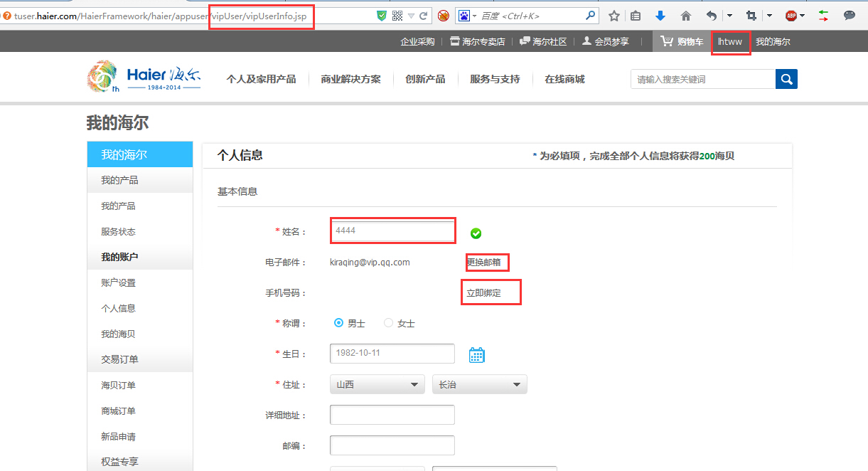The image size is (868, 471).
Task: Click the crop screenshot tool icon
Action: (751, 16)
